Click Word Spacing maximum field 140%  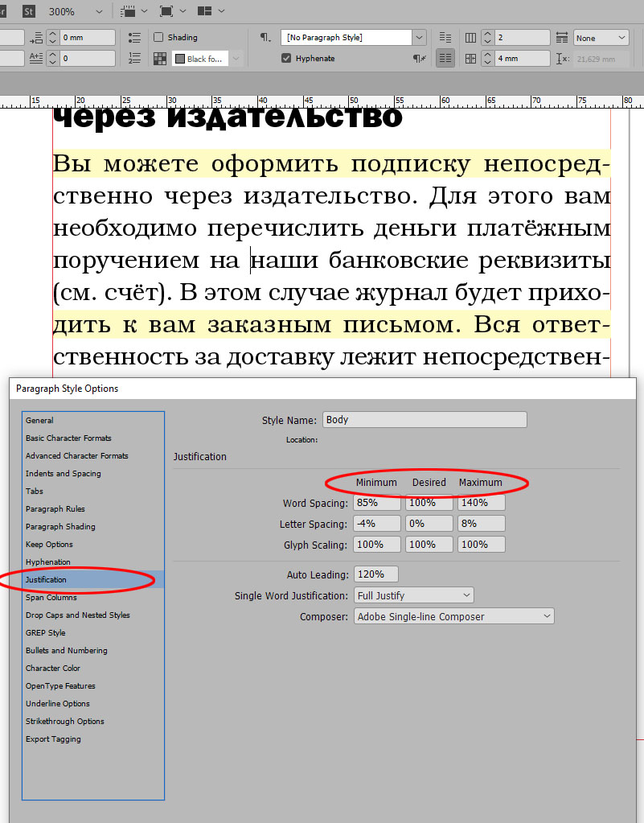click(x=482, y=503)
